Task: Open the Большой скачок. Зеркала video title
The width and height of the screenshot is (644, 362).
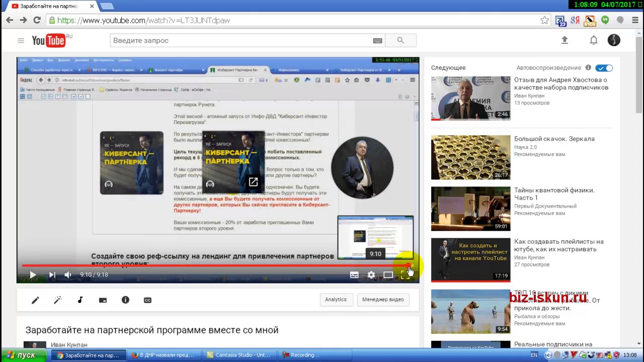Action: click(554, 139)
